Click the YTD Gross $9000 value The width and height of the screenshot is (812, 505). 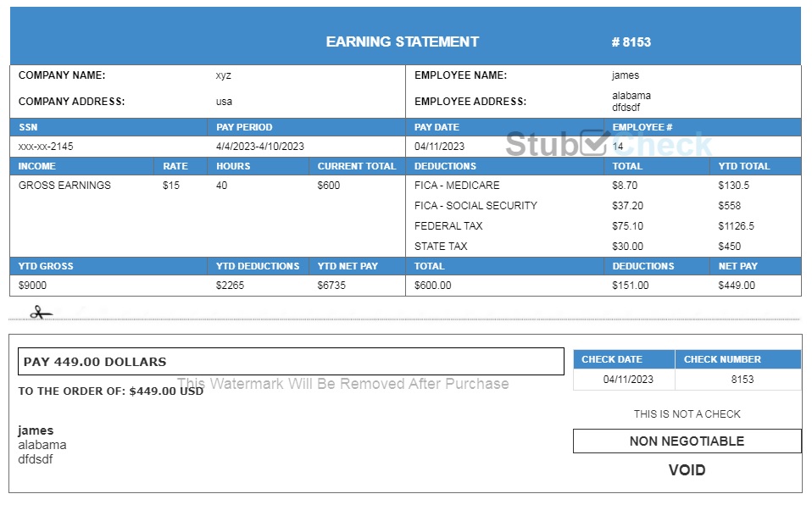(x=32, y=286)
